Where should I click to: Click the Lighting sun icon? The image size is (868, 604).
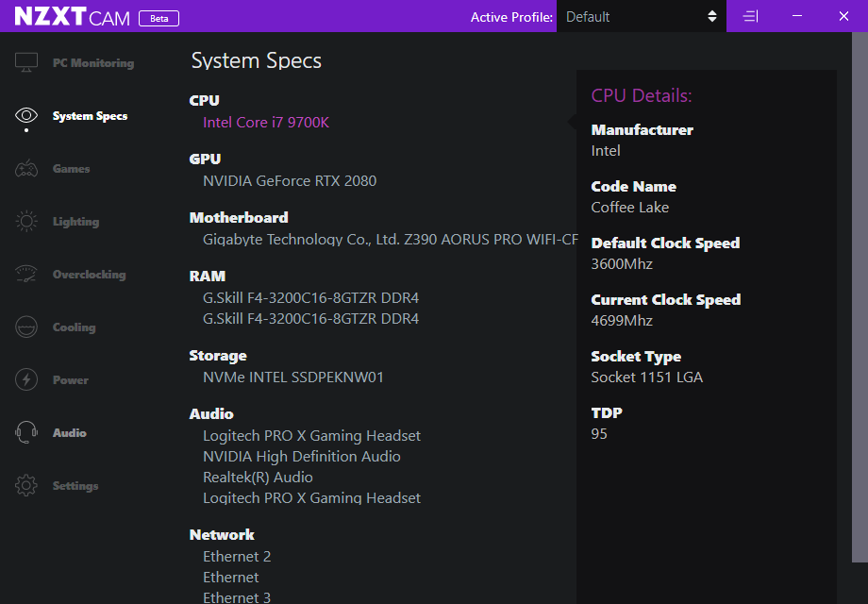26,222
